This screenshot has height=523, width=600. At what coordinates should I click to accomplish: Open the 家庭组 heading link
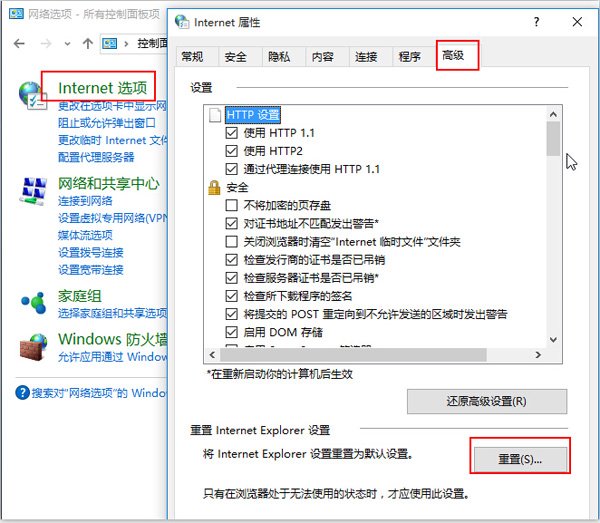coord(80,296)
